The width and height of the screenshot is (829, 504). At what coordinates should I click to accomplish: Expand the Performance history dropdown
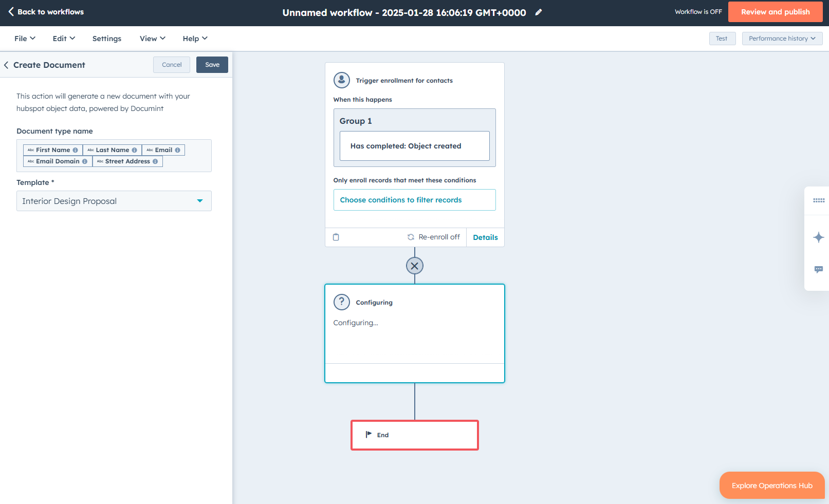[782, 39]
